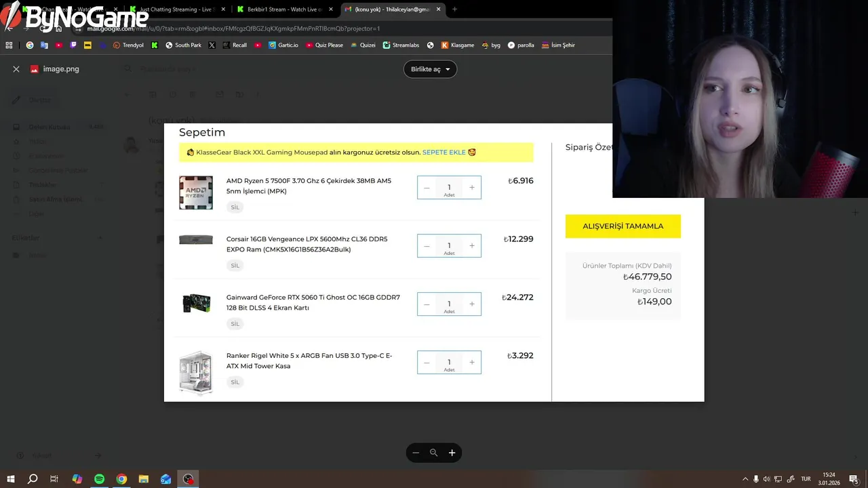Open the Gartic.io bookmark

click(x=283, y=45)
